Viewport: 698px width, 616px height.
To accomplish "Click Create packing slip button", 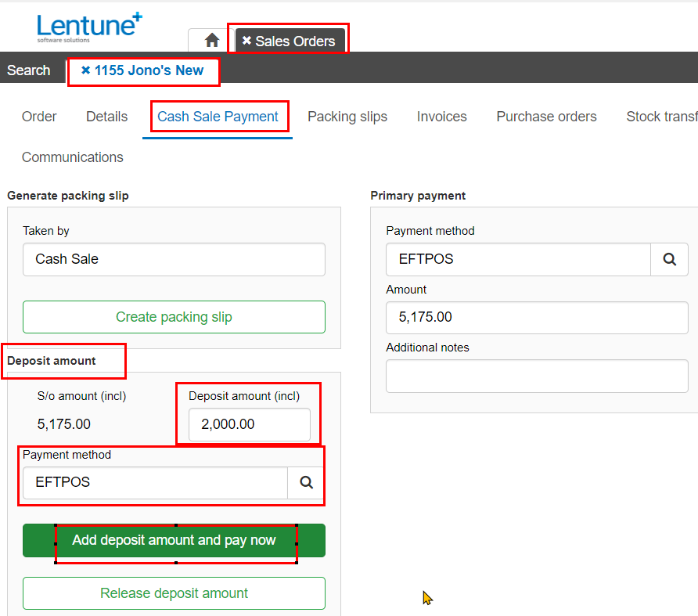I will pos(174,317).
